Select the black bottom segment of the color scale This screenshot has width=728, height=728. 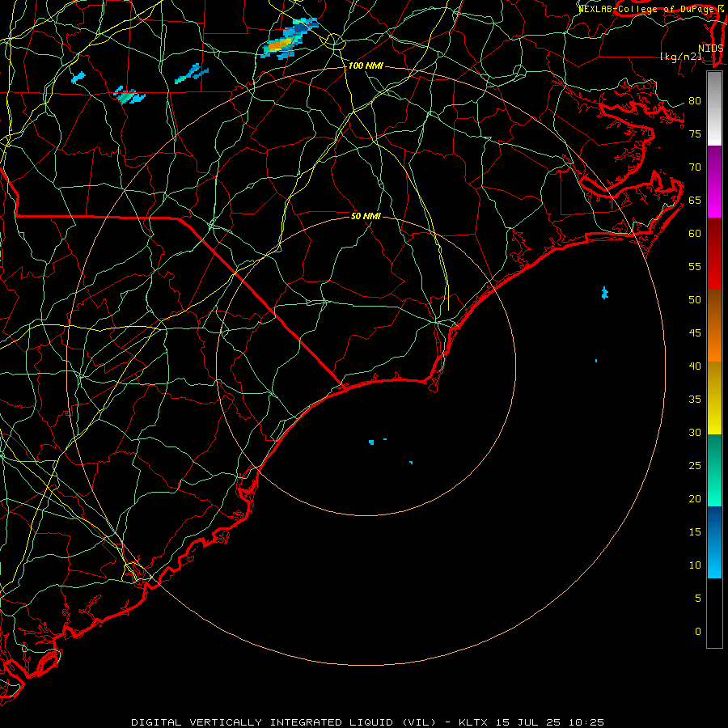pyautogui.click(x=714, y=613)
